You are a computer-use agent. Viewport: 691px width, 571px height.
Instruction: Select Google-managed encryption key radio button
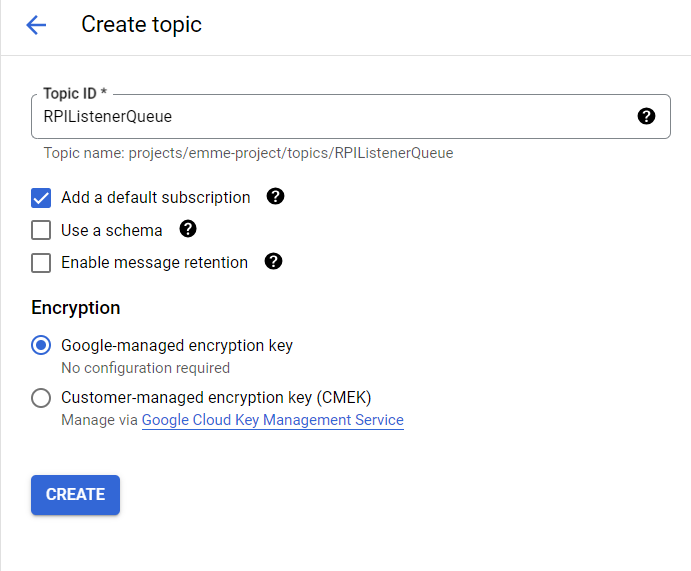[41, 346]
